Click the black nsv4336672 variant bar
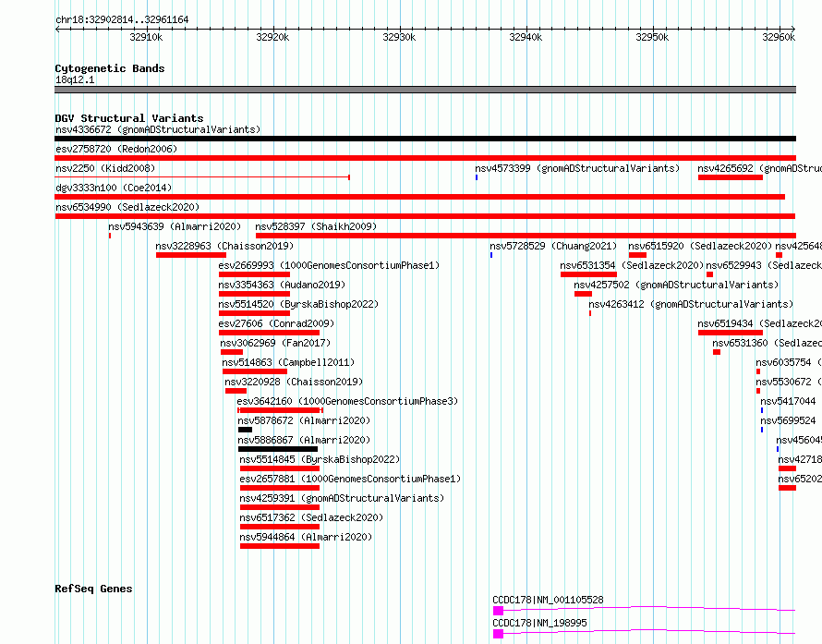 point(425,139)
